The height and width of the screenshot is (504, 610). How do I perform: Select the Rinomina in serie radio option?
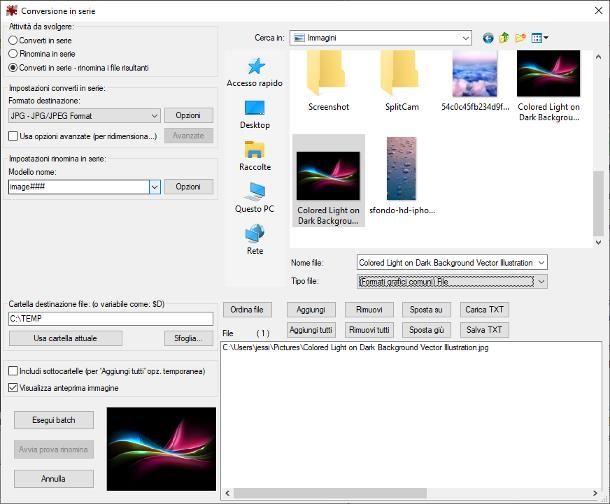[13, 53]
